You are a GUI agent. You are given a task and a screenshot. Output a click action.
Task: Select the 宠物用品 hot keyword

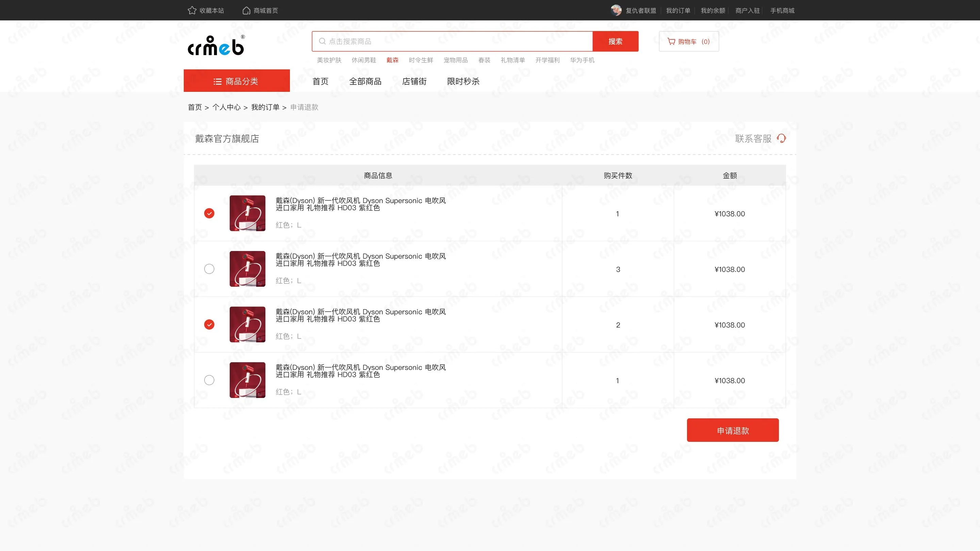tap(456, 60)
